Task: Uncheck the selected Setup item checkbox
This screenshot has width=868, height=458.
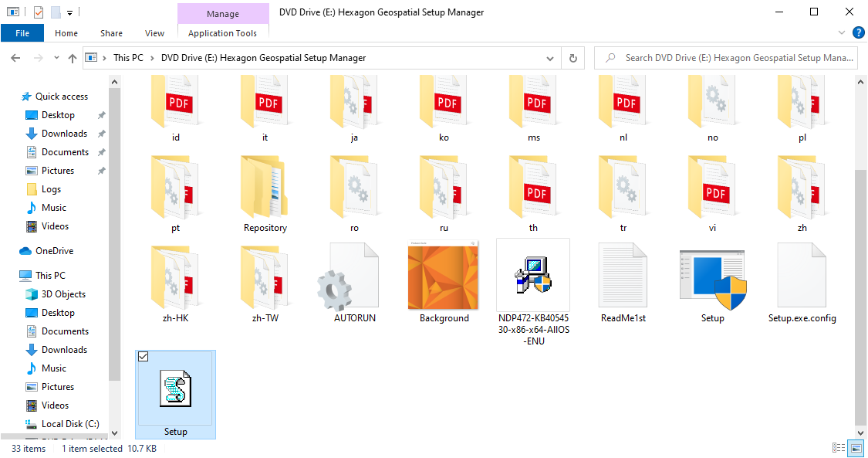Action: [143, 356]
